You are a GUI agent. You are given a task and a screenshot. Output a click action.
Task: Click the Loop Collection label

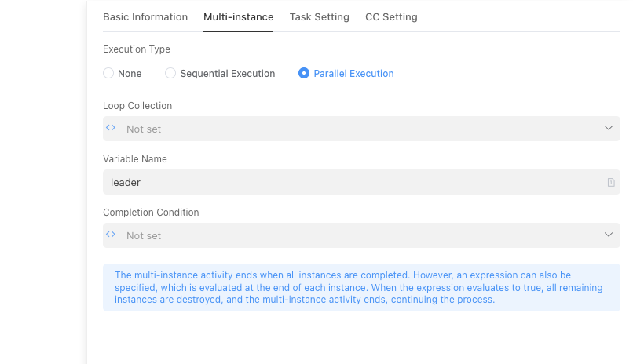pos(137,106)
